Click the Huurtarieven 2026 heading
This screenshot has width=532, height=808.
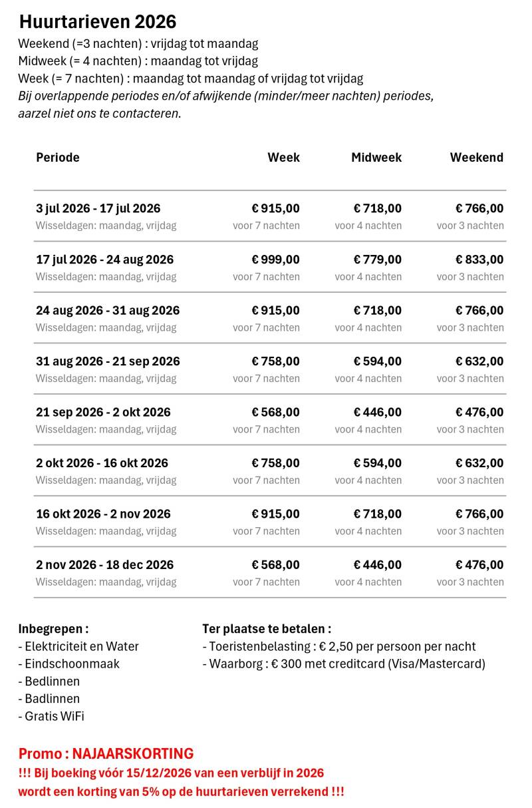pyautogui.click(x=98, y=22)
